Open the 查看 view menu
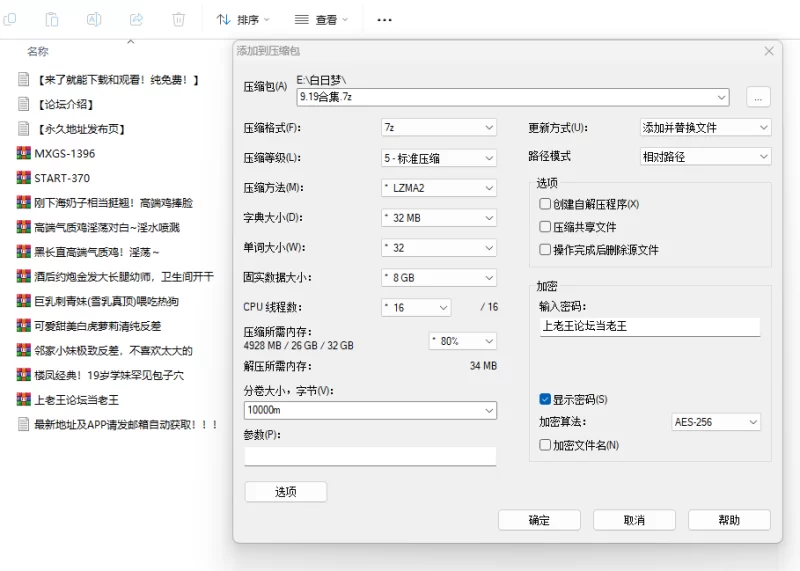The image size is (800, 571). click(321, 20)
